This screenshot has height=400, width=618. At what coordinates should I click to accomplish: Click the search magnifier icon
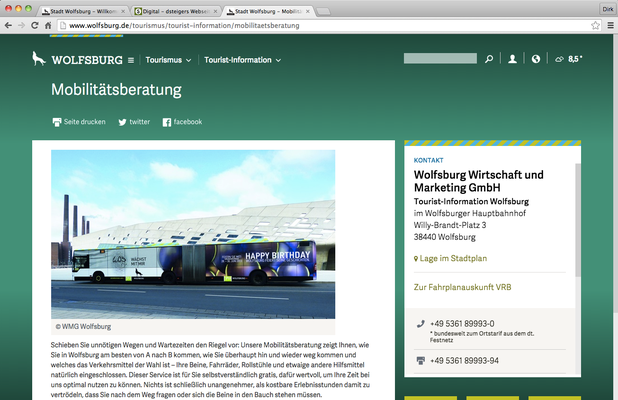tap(489, 59)
